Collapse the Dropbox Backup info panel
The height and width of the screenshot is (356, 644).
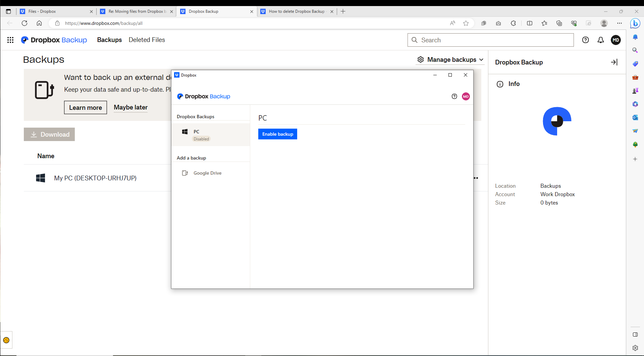coord(614,62)
